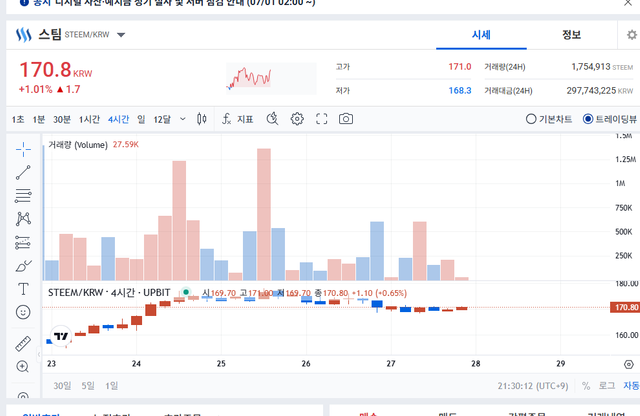The image size is (640, 416).
Task: Click the 171.0 high price value
Action: tap(460, 67)
